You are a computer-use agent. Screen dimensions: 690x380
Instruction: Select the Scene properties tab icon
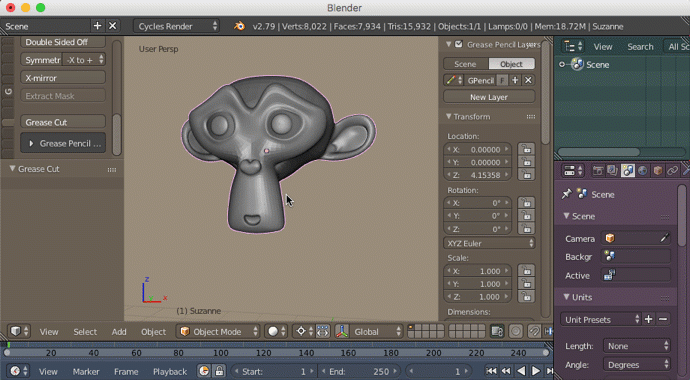click(628, 170)
